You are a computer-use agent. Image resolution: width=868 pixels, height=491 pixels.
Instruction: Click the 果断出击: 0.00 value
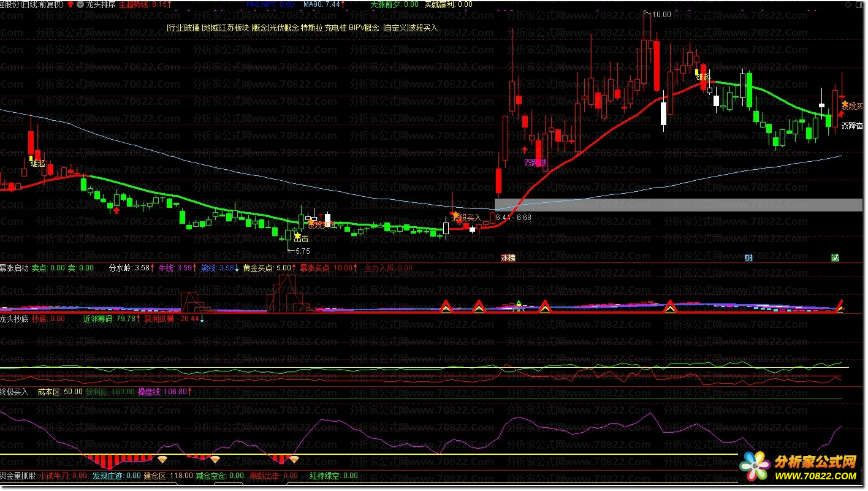(274, 475)
